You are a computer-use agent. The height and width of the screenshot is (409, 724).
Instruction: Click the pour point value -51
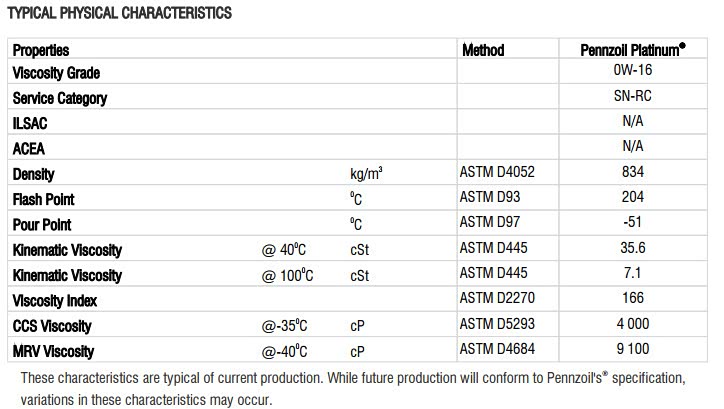point(632,224)
